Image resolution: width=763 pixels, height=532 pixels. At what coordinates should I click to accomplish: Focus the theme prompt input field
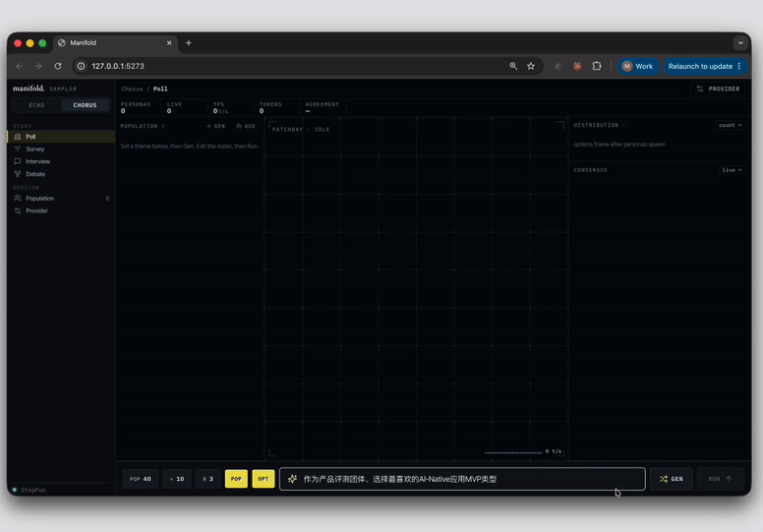(462, 479)
